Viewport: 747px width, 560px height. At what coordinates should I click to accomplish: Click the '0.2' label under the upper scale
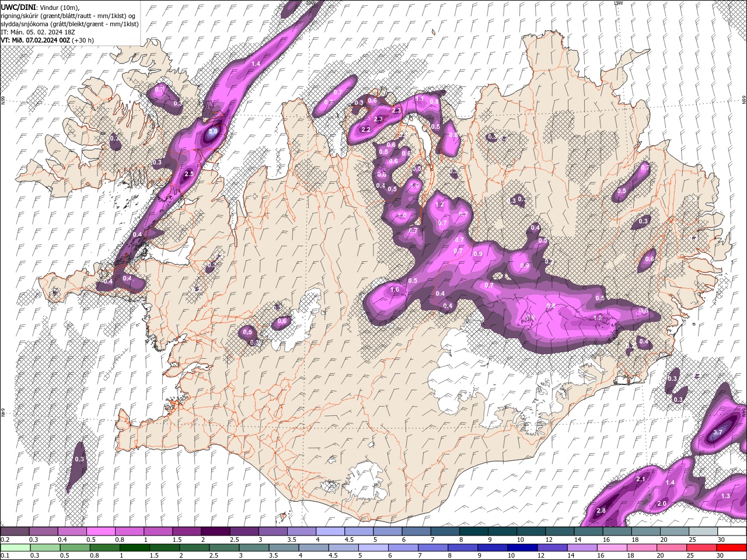click(5, 540)
